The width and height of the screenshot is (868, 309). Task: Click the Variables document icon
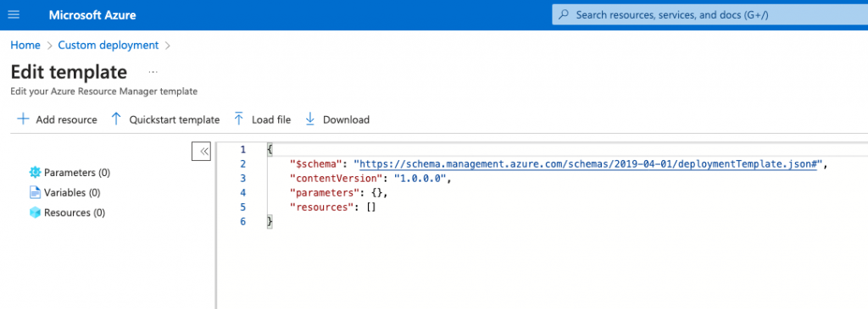(35, 192)
